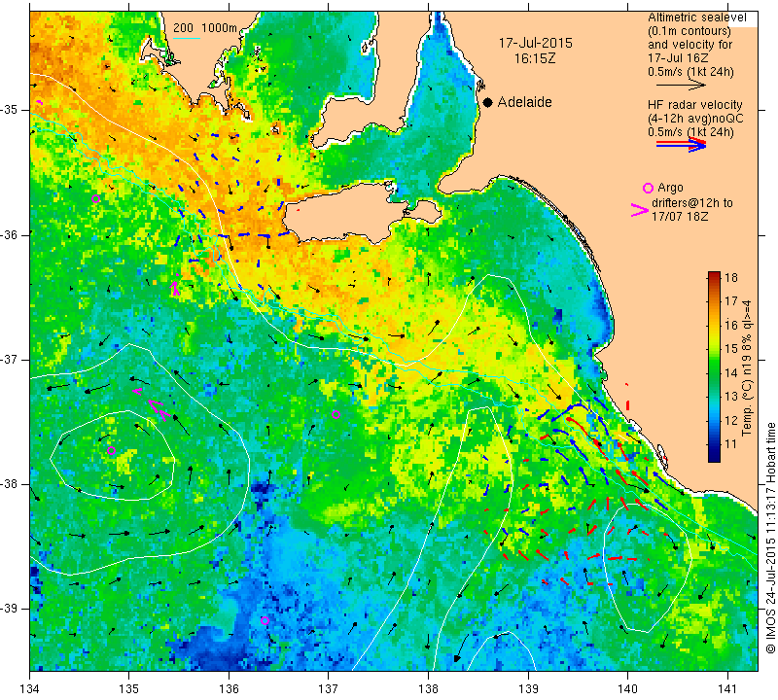Viewport: 778px width, 700px height.
Task: Click the 137 longitude axis label
Action: (328, 689)
